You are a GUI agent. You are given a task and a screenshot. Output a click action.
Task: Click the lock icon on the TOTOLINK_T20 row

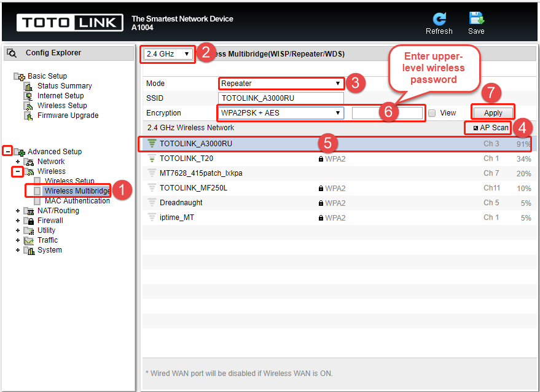321,159
